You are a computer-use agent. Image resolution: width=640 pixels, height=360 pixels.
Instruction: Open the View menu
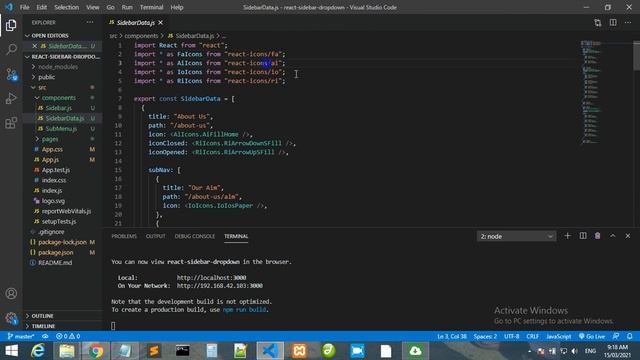pos(93,7)
